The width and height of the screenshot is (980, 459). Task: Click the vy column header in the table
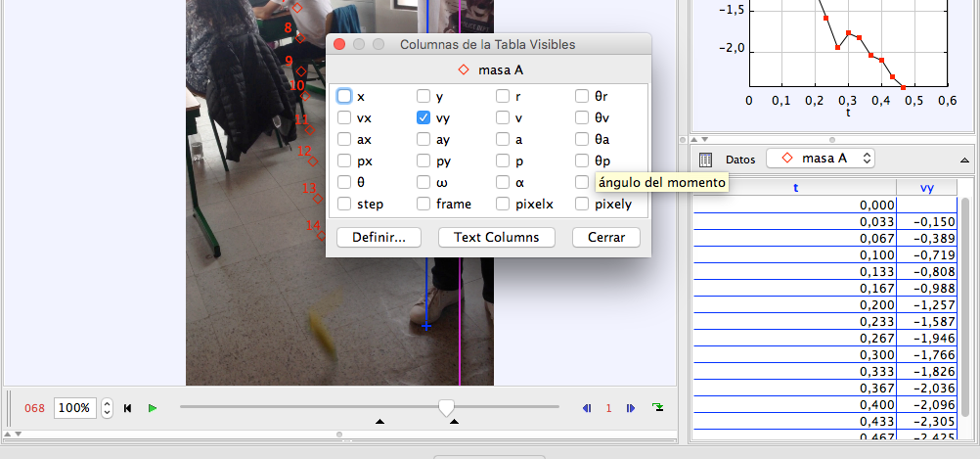pos(927,188)
